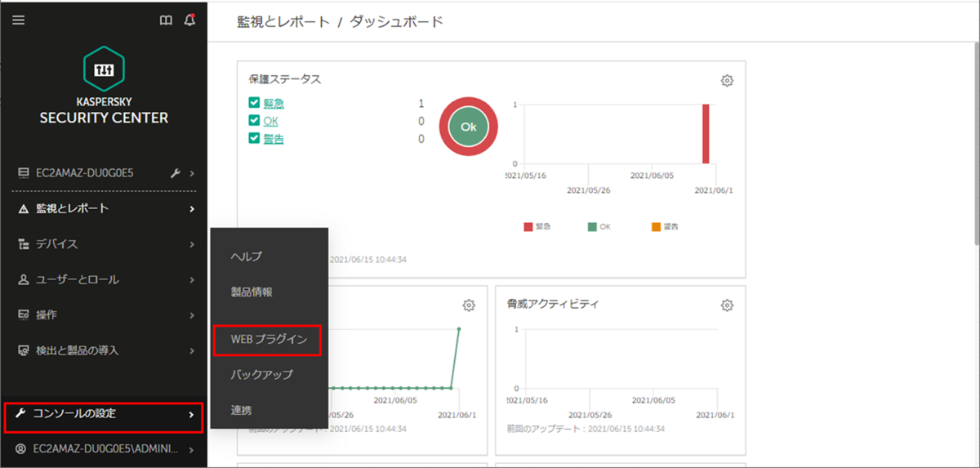Click the server icon next to EC2AMAZ-DU0G0E5
The image size is (980, 468).
(x=24, y=173)
